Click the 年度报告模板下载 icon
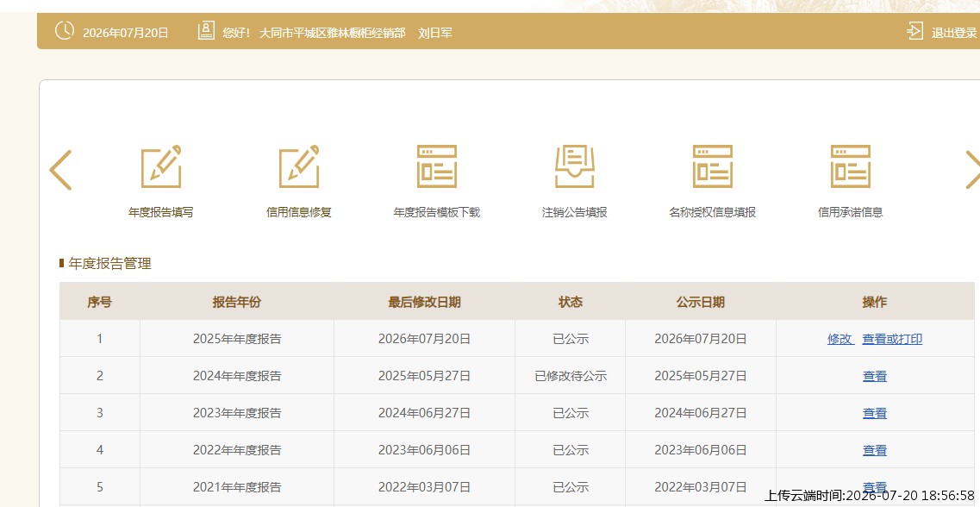980x507 pixels. [x=437, y=166]
